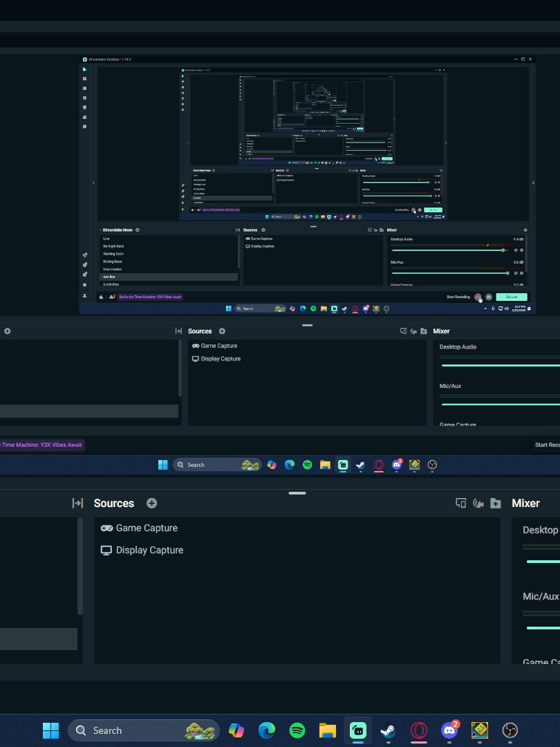Mute Mic/Aux using its speaker icon
Screen dimensions: 560x747
[516, 273]
